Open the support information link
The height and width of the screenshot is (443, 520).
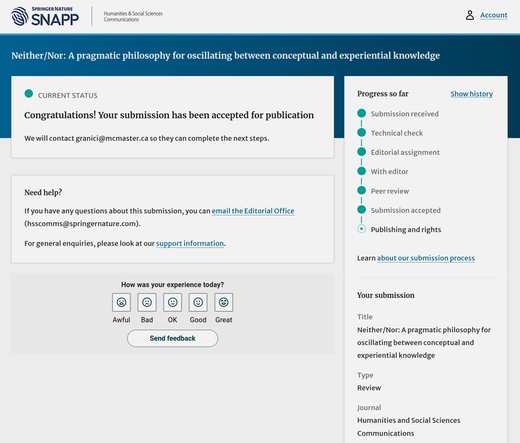point(190,243)
